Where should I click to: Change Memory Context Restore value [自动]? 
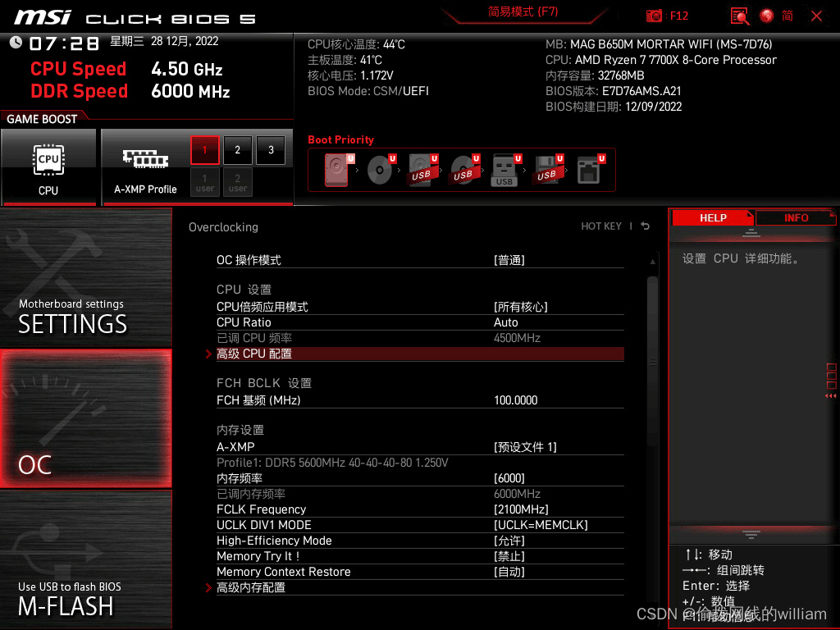[509, 572]
